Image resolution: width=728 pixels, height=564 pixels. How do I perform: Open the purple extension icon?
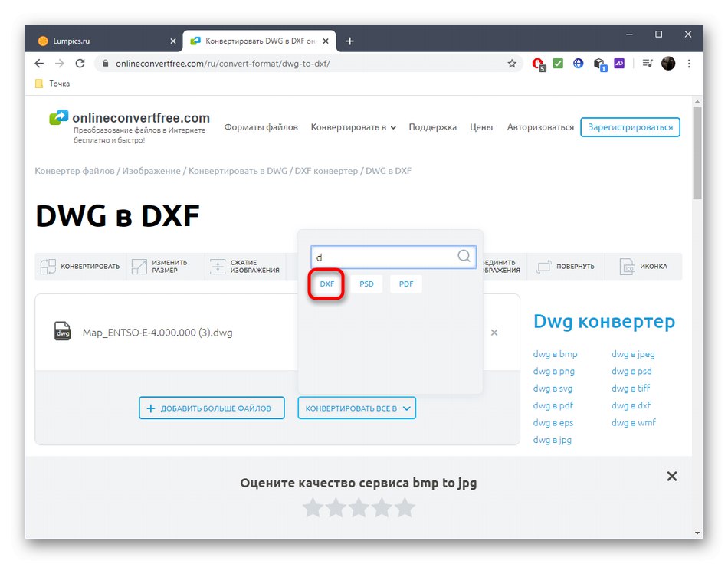click(x=619, y=63)
